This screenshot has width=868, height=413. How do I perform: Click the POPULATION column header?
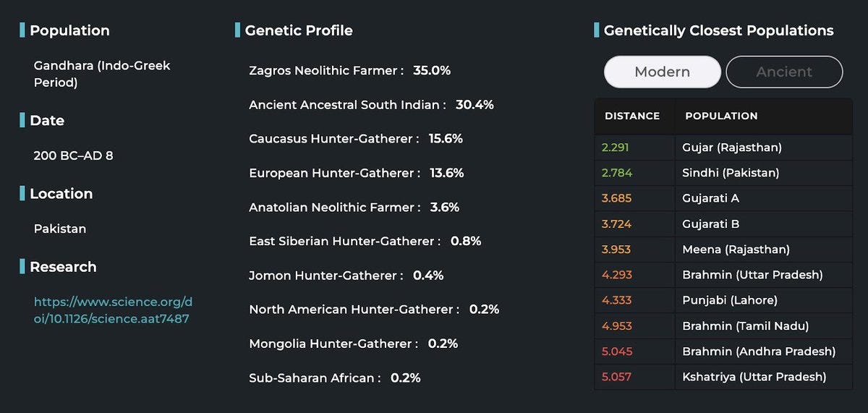pos(721,116)
